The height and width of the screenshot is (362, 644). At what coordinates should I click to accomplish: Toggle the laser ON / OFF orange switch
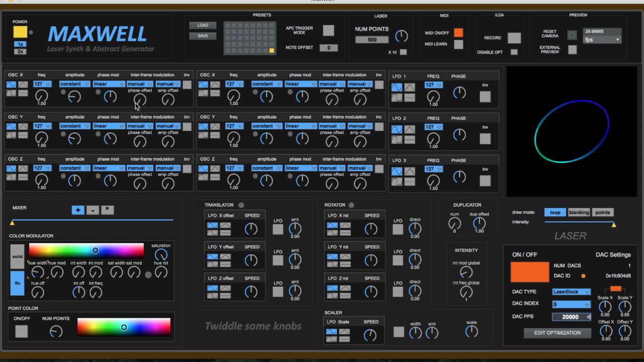pos(530,272)
